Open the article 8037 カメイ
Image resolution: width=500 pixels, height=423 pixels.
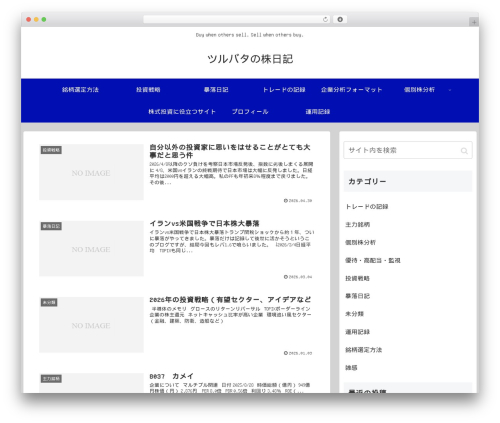pos(171,376)
